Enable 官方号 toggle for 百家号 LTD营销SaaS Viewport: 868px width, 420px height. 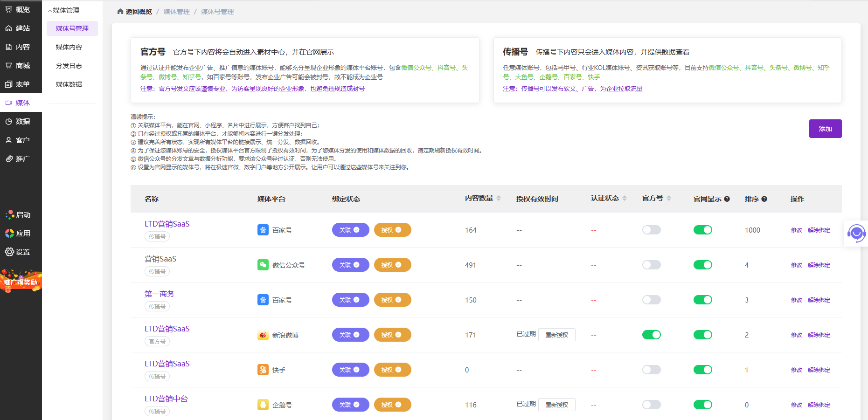click(x=651, y=230)
